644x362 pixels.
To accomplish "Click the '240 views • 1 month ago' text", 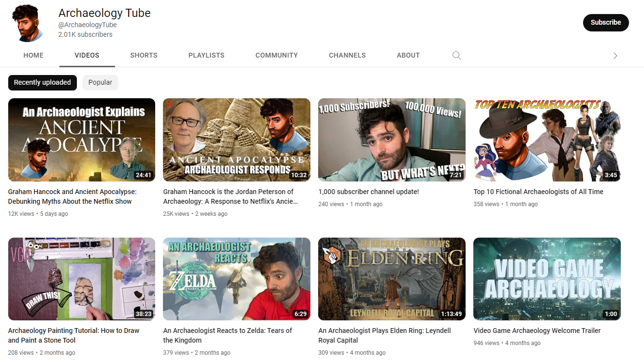I will pyautogui.click(x=351, y=204).
